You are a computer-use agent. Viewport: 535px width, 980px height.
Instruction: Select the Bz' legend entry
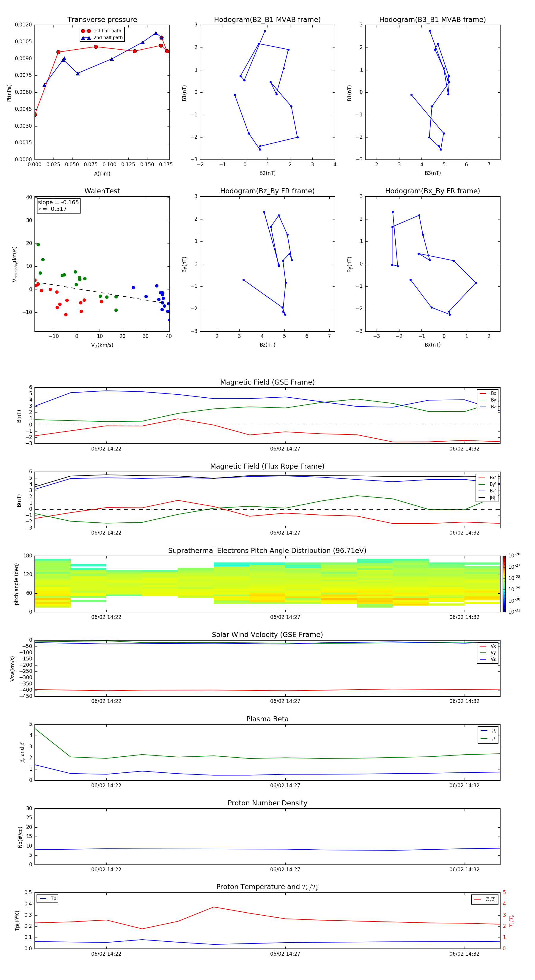(x=487, y=491)
